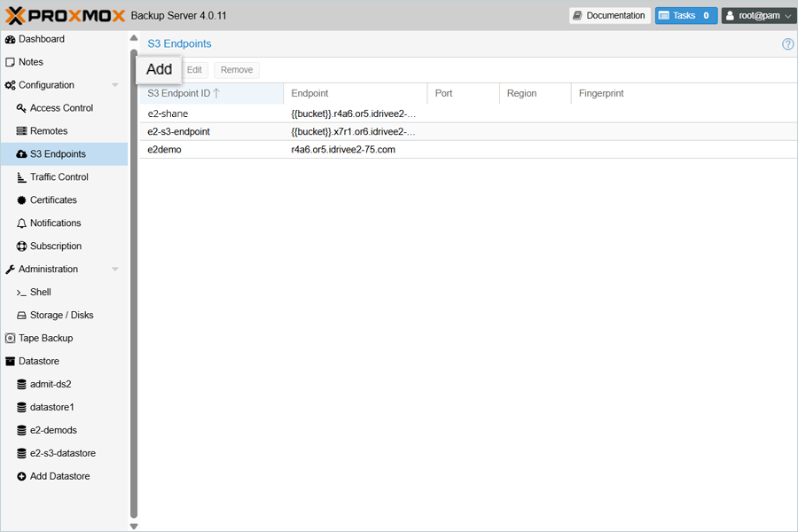This screenshot has height=532, width=798.
Task: Select Access Control key icon entry
Action: (60, 108)
